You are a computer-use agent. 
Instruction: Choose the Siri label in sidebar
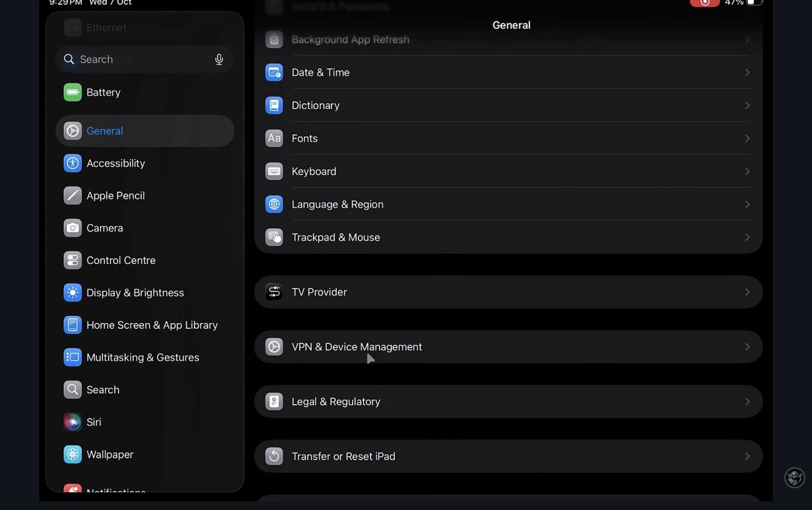point(94,422)
